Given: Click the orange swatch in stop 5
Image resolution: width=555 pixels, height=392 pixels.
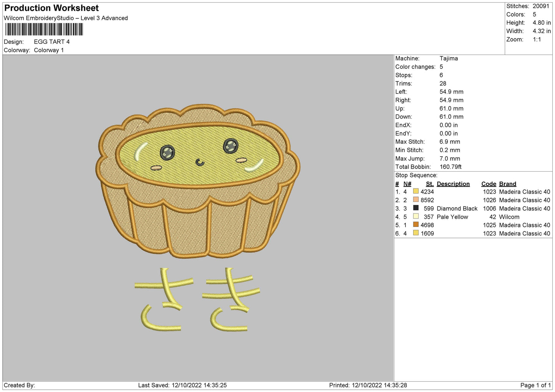Looking at the screenshot, I should 416,225.
